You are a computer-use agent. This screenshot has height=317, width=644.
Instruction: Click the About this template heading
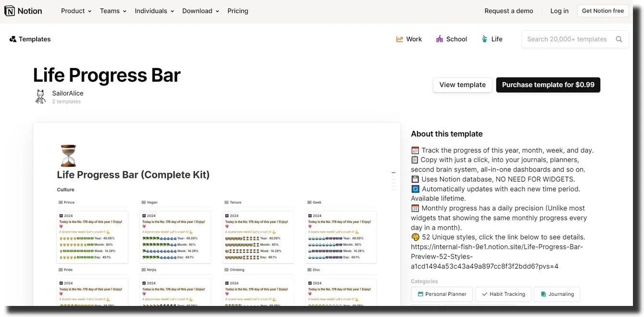click(x=447, y=134)
